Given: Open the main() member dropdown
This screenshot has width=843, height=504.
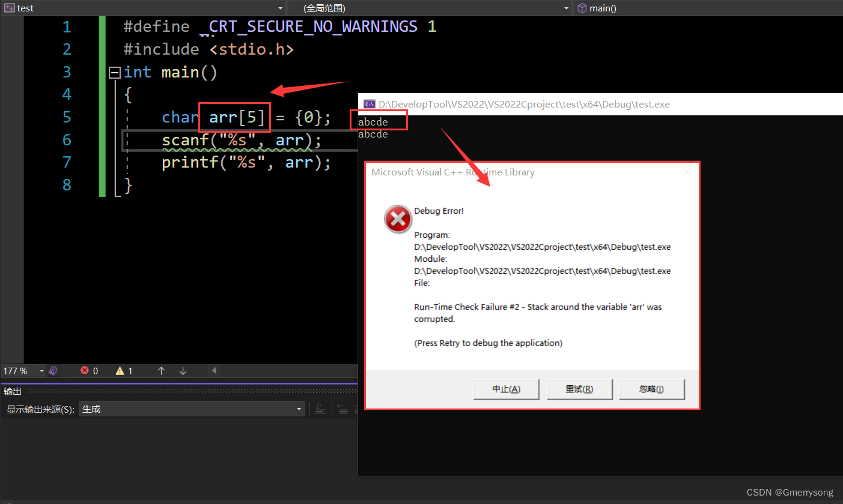Looking at the screenshot, I should point(708,8).
